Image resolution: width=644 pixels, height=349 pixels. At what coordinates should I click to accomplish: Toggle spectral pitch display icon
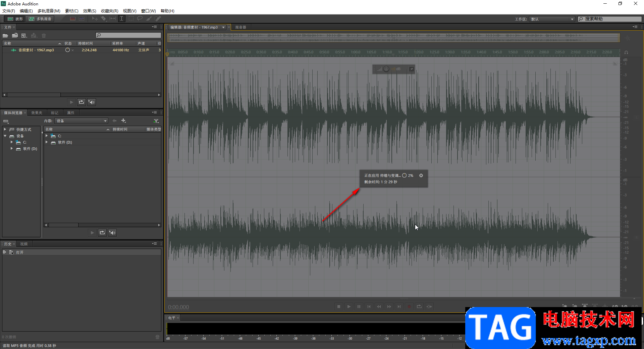[x=82, y=19]
